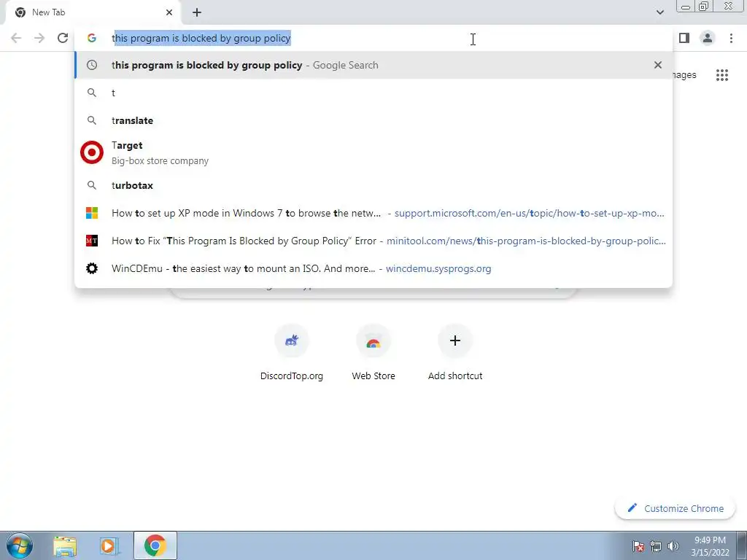Click inside the address bar text
Viewport: 747px width, 560px height.
click(201, 38)
